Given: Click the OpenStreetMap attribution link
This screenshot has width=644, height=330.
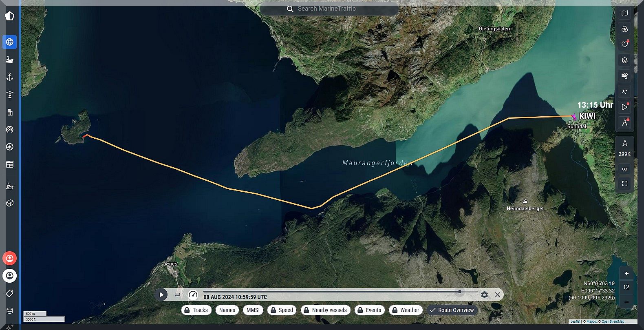Looking at the screenshot, I should point(612,321).
